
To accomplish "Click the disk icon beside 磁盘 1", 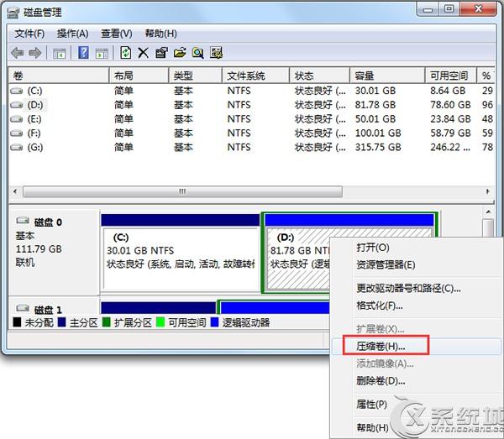I will click(23, 308).
